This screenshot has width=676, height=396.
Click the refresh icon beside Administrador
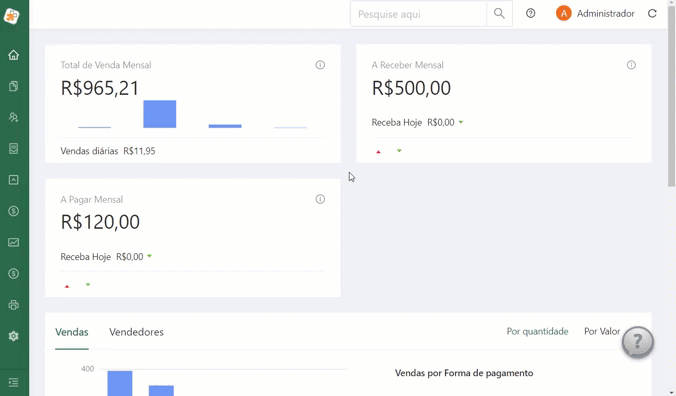[x=652, y=14]
